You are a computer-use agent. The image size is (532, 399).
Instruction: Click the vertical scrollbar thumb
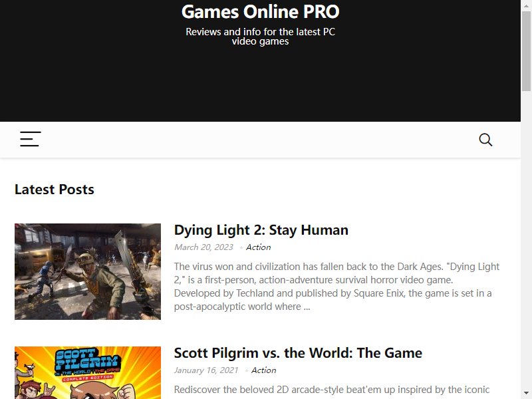(526, 51)
